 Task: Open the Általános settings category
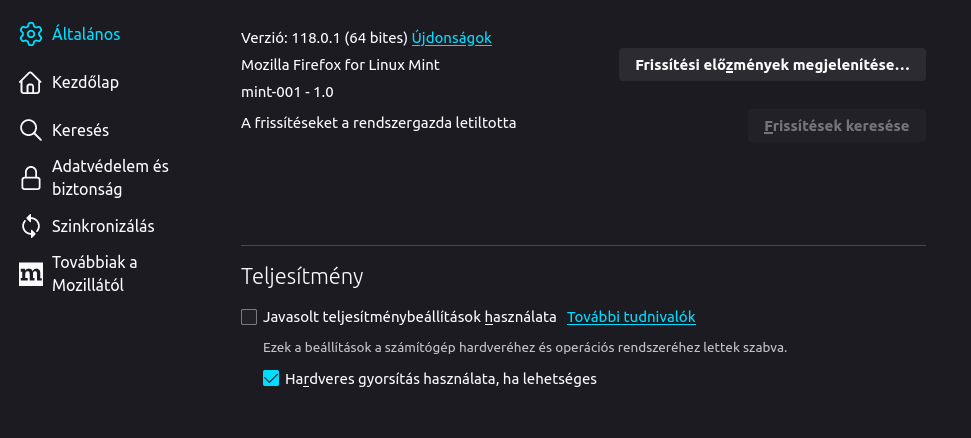click(x=86, y=34)
